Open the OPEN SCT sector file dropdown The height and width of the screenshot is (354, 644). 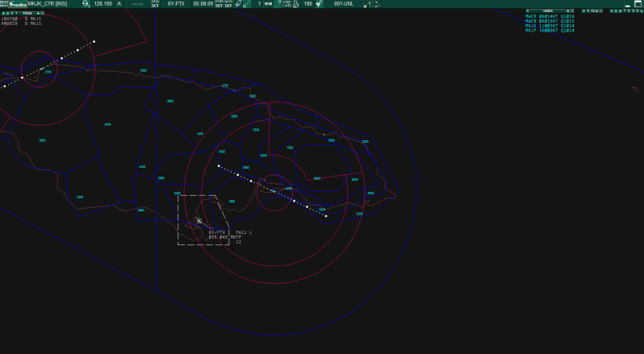pos(155,4)
